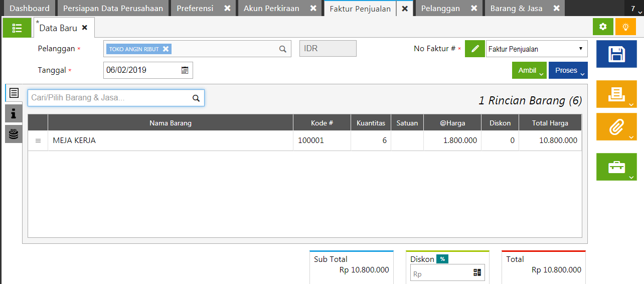
Task: Remove the TOKO ANGIN RIBUT customer tag
Action: [166, 49]
